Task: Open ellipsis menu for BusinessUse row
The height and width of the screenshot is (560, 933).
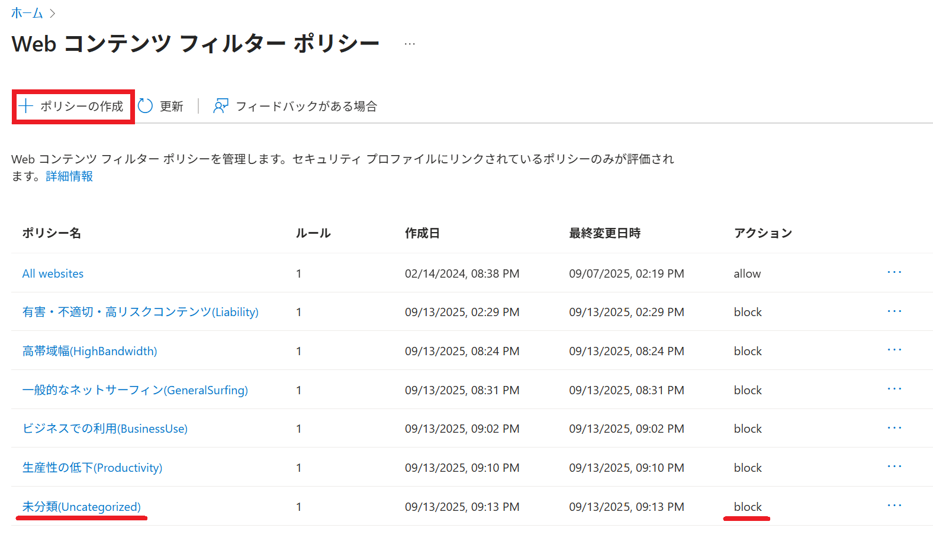Action: [x=894, y=427]
